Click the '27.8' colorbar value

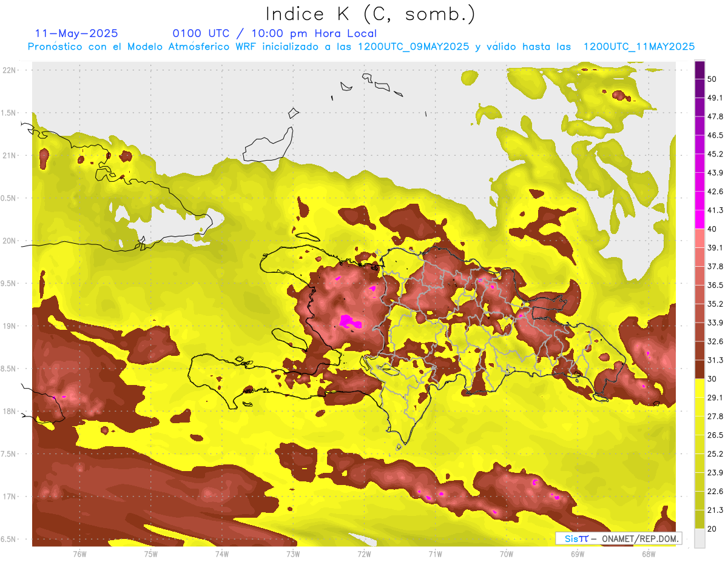715,416
